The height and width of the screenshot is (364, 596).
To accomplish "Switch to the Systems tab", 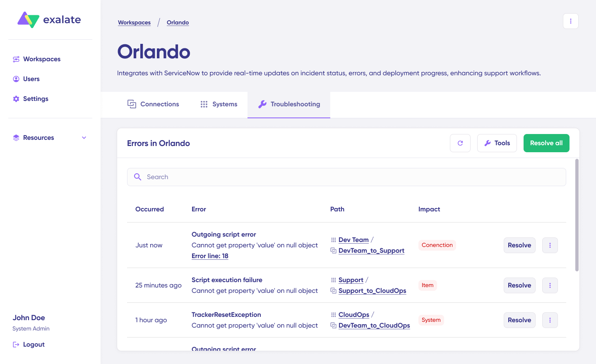I will click(219, 104).
